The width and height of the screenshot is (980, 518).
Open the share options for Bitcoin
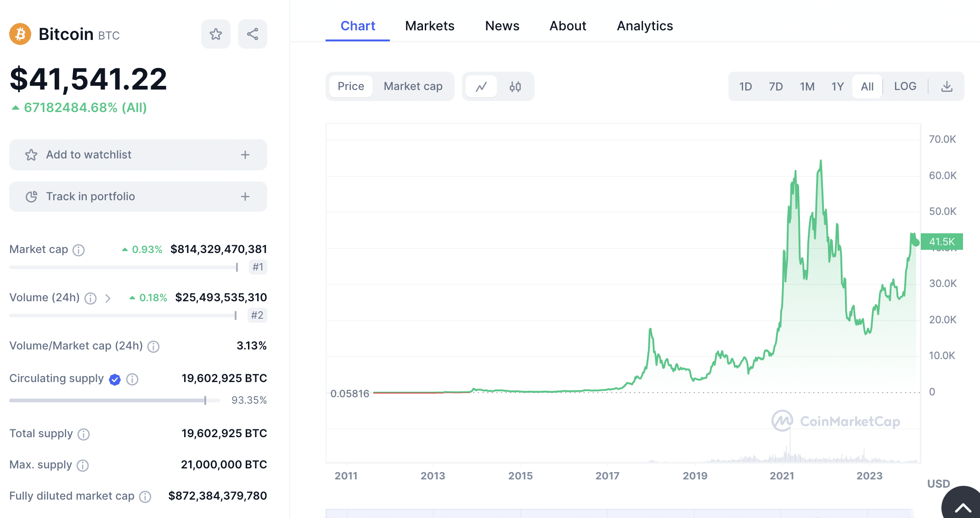(x=252, y=34)
